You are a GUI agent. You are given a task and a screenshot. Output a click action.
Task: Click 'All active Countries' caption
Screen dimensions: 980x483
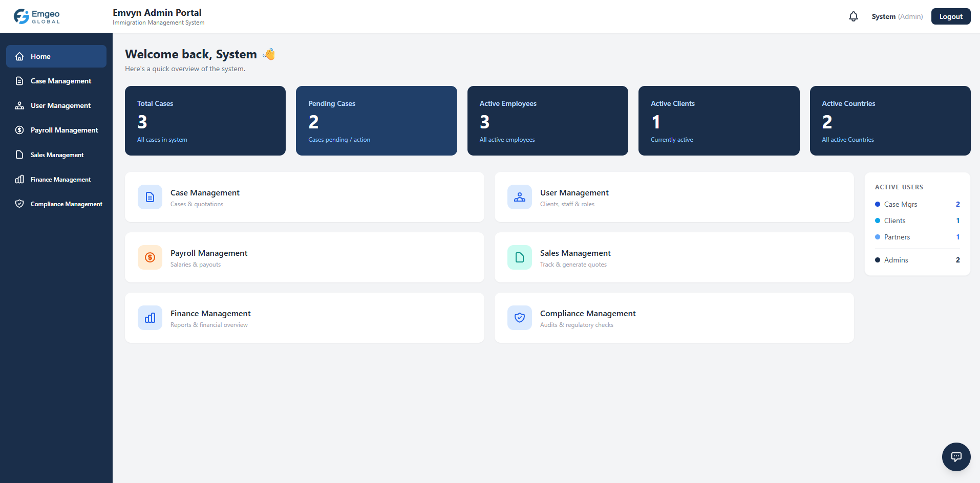pyautogui.click(x=848, y=140)
